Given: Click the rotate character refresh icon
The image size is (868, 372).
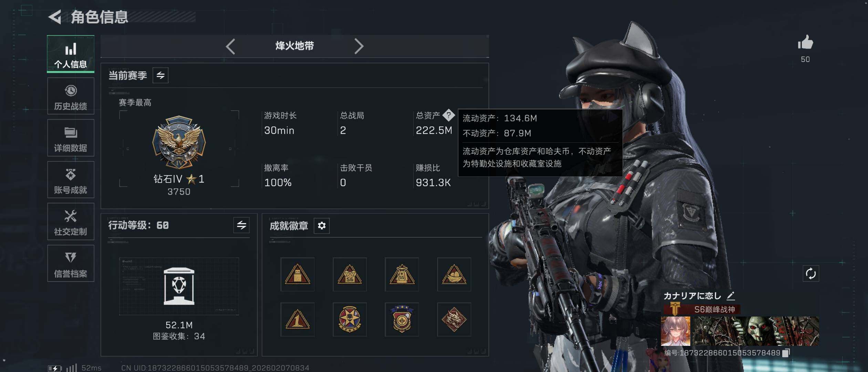Looking at the screenshot, I should [x=811, y=274].
